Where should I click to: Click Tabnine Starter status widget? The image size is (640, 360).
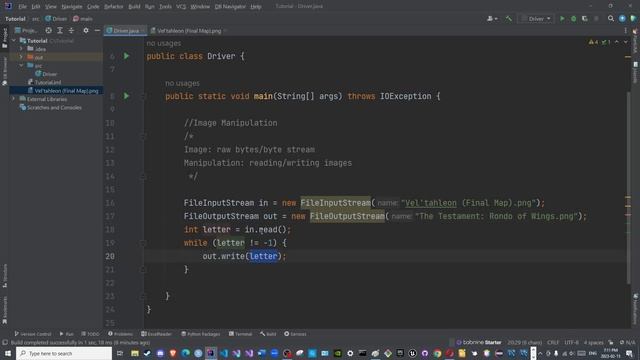pos(478,342)
